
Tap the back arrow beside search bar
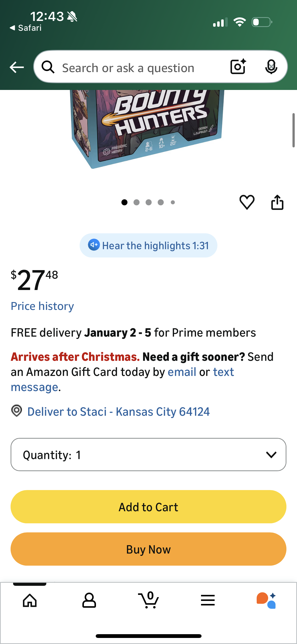(x=17, y=67)
